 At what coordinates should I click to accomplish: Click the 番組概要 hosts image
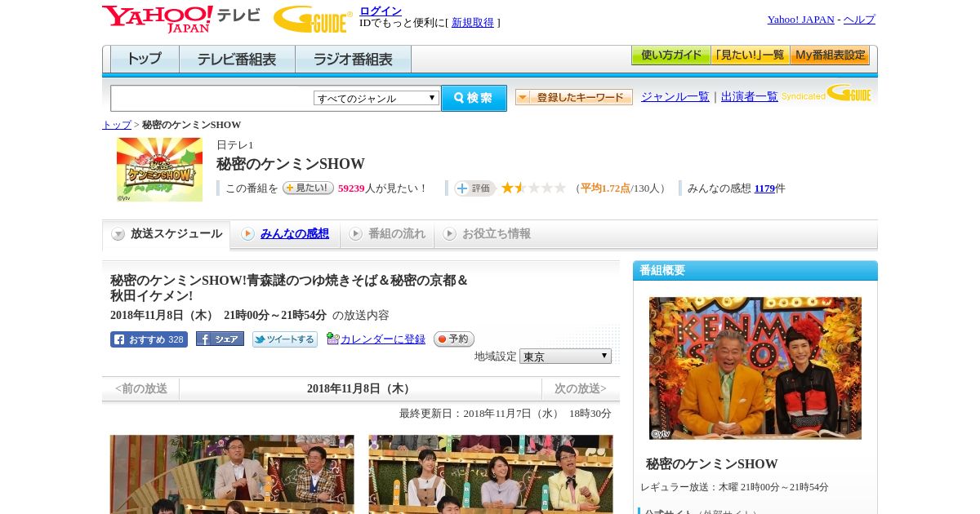pyautogui.click(x=755, y=368)
